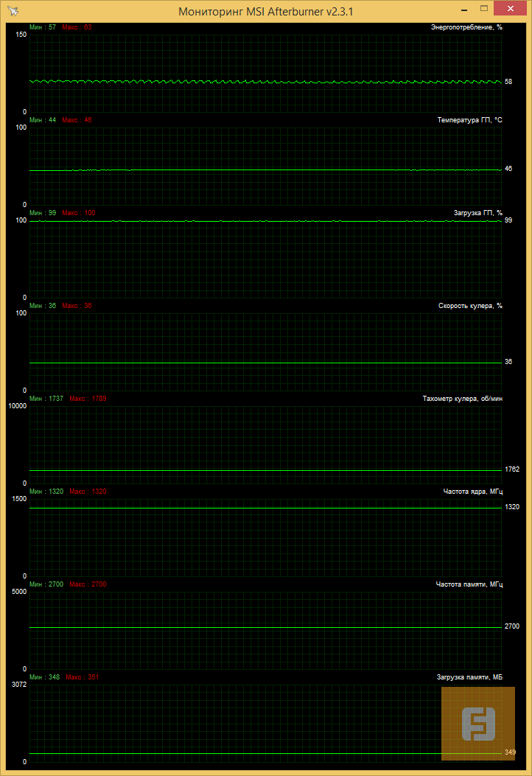Click axis maximum 3072 on memory usage graph
532x776 pixels.
click(x=19, y=685)
